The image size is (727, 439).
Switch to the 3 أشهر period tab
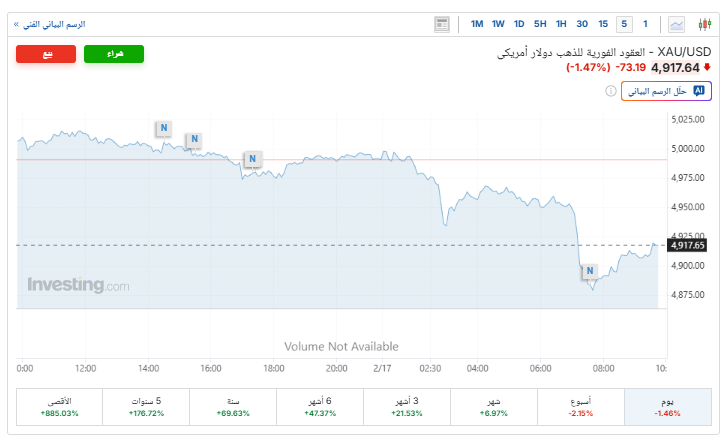(406, 406)
